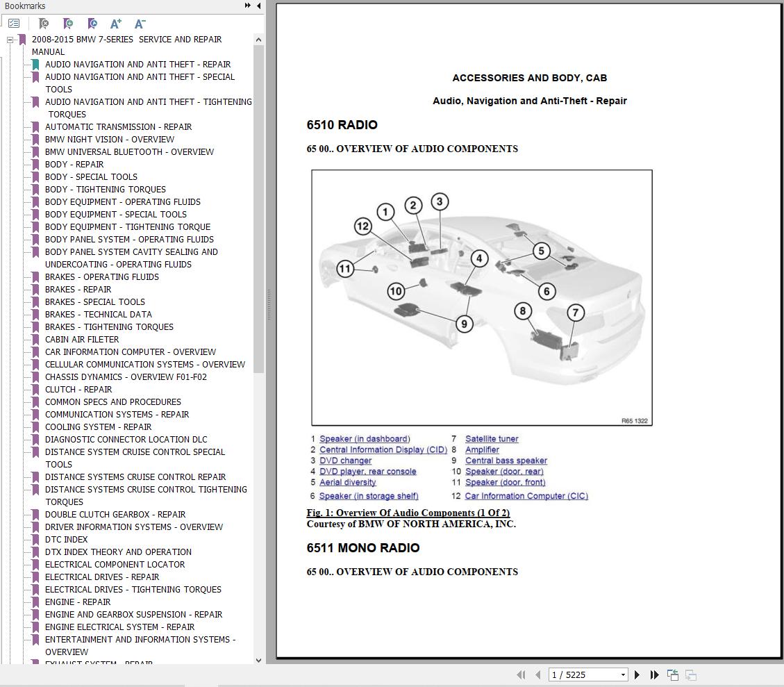This screenshot has height=687, width=784.
Task: Go to the first page
Action: tap(521, 674)
